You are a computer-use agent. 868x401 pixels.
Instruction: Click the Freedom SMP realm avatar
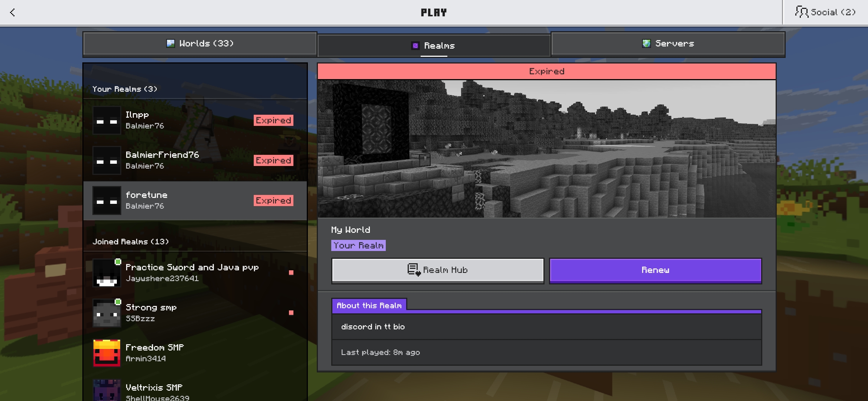click(107, 353)
